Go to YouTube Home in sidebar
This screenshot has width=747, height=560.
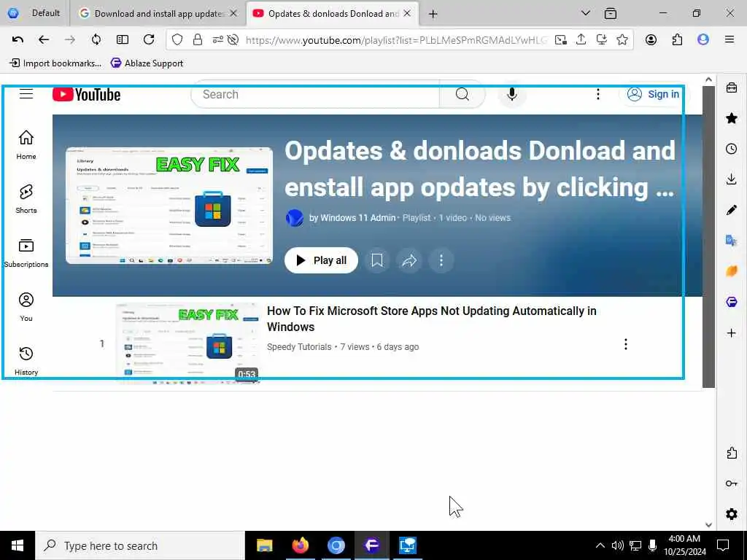[x=26, y=145]
